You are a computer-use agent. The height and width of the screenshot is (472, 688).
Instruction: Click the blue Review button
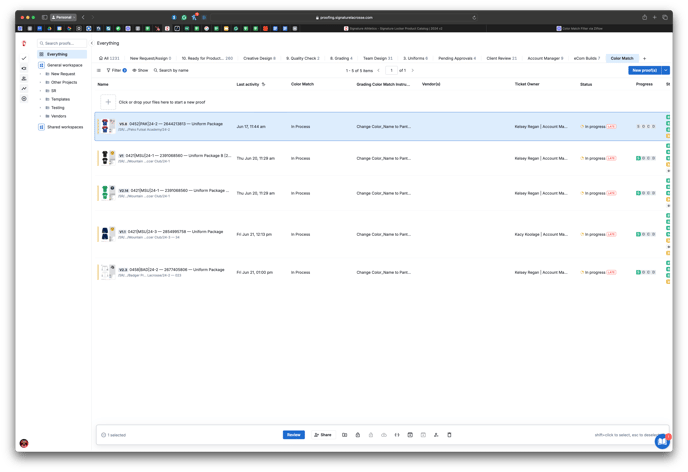pyautogui.click(x=293, y=435)
